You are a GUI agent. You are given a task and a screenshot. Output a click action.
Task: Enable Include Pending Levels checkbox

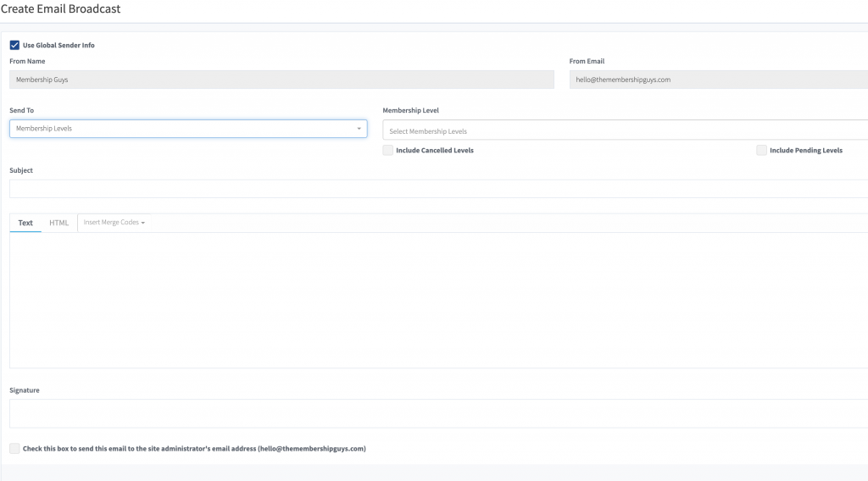(762, 151)
